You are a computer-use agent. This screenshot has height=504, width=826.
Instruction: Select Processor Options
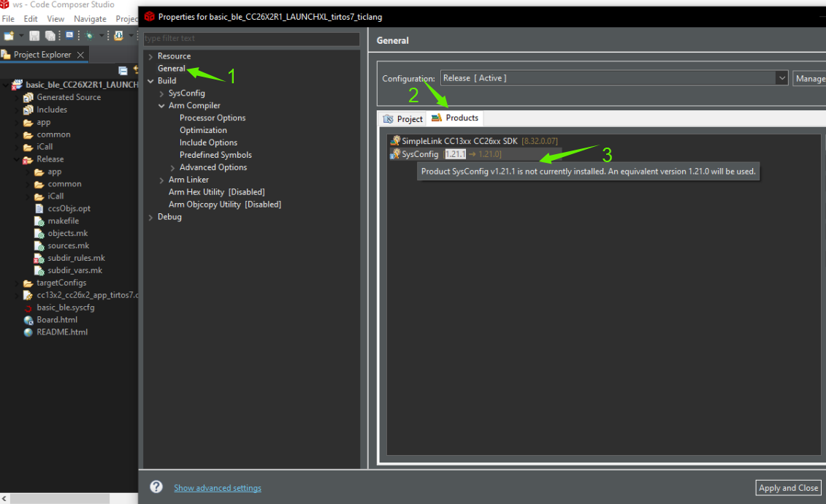point(213,118)
